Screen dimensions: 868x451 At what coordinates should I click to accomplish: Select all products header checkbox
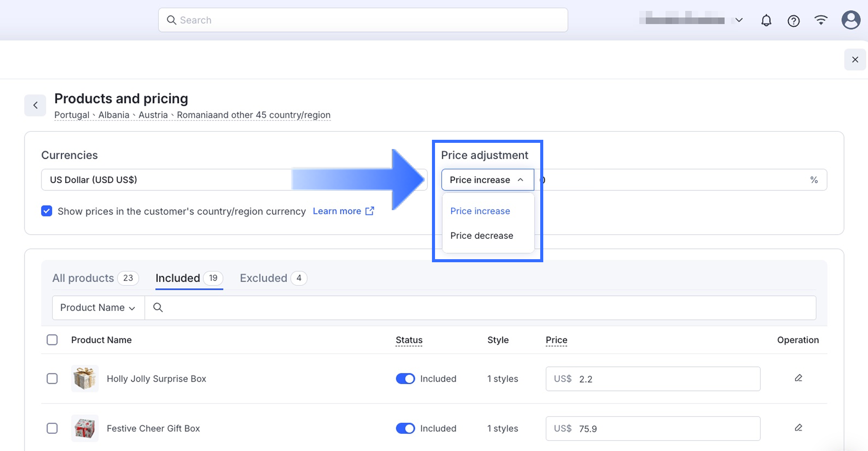pos(52,340)
